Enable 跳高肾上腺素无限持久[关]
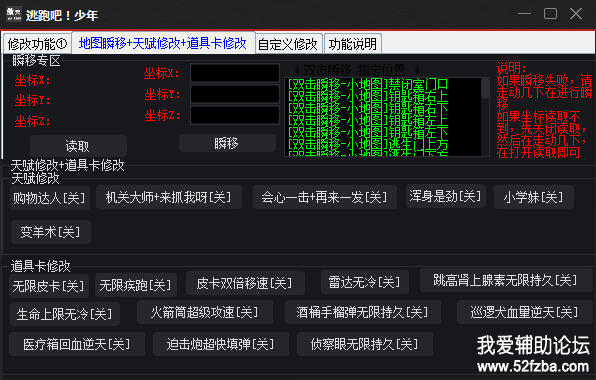Viewport: 596px width, 380px height. coord(506,280)
